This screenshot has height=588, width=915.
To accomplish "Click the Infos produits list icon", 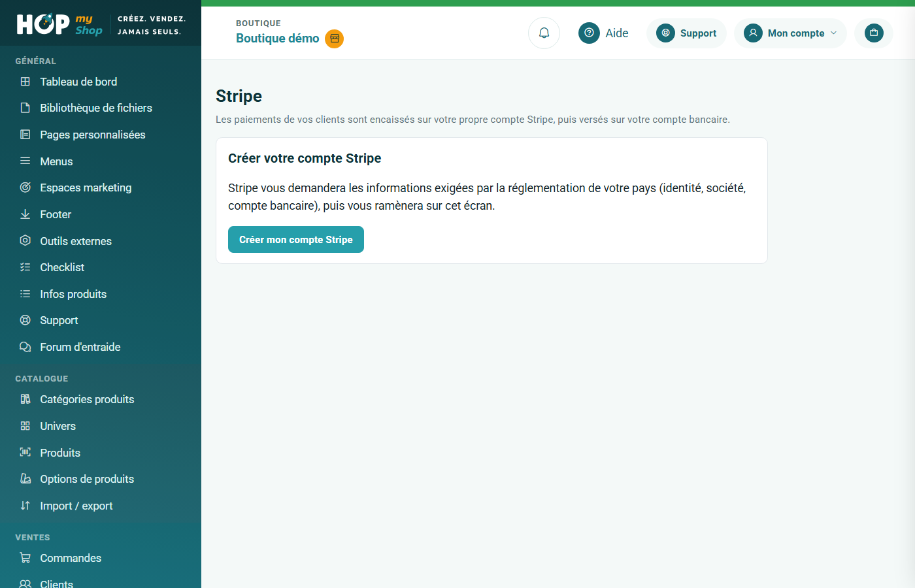I will [25, 294].
